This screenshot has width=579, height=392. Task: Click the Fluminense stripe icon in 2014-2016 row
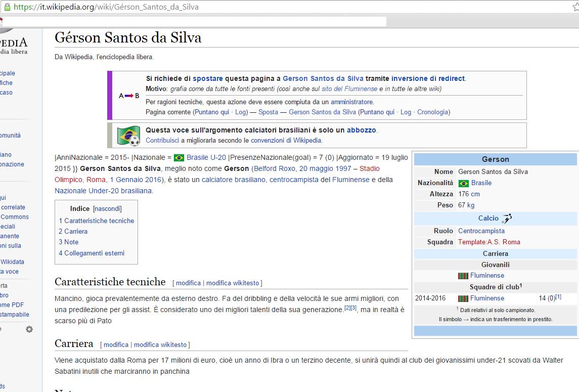pyautogui.click(x=463, y=298)
